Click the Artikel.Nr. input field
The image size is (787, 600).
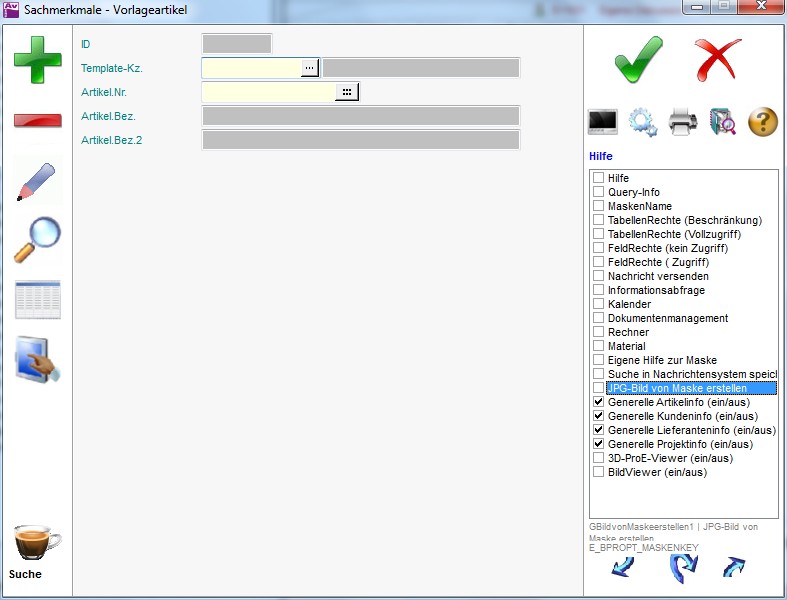coord(268,92)
